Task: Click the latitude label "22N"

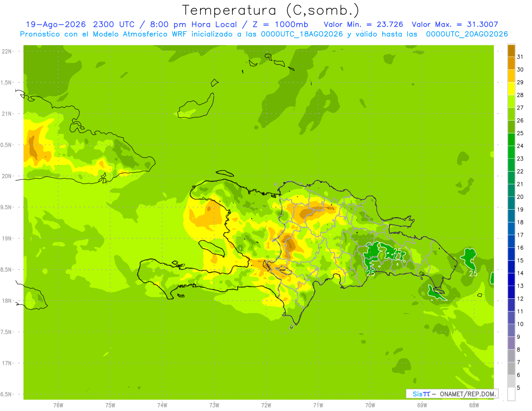Action: (x=7, y=51)
